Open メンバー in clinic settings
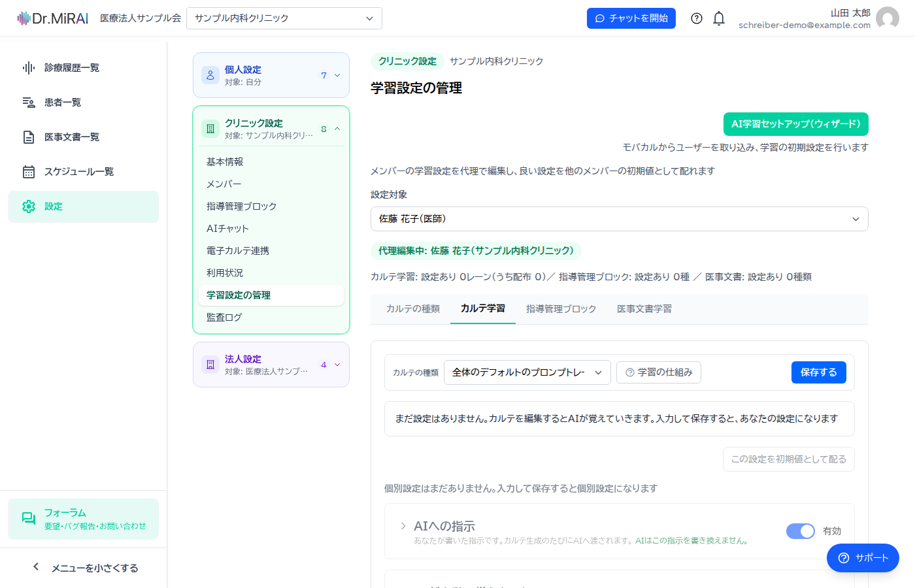 point(271,184)
